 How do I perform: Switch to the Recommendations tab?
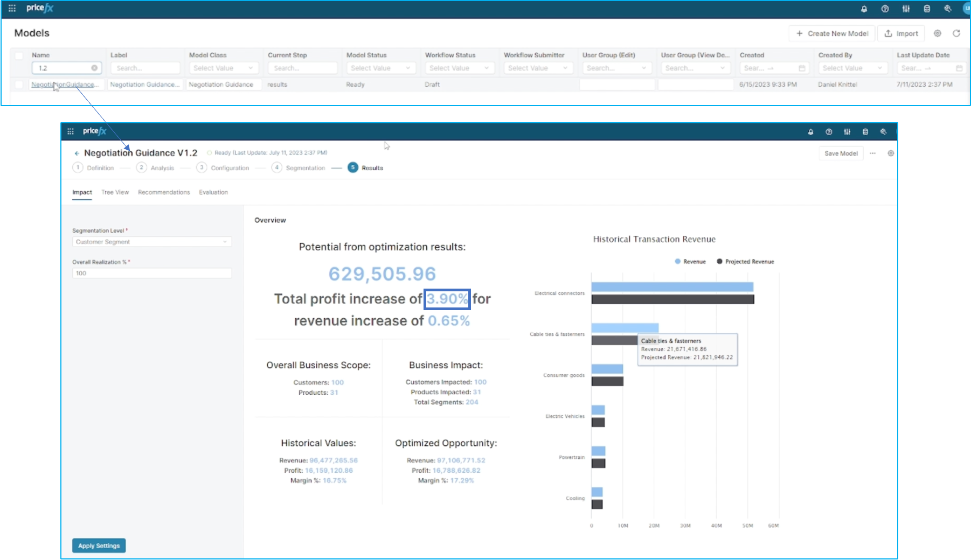164,192
